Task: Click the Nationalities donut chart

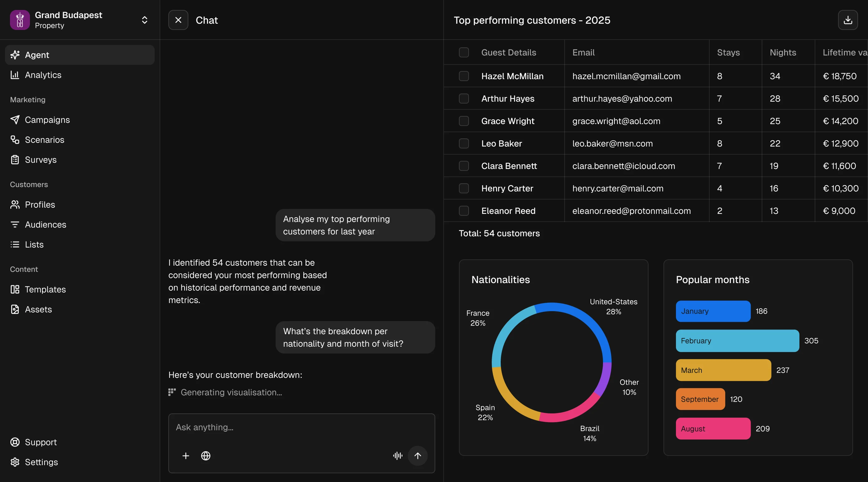Action: click(551, 362)
